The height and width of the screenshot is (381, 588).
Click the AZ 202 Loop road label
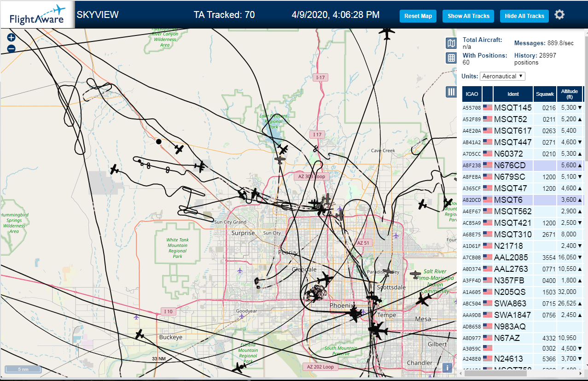(x=320, y=367)
